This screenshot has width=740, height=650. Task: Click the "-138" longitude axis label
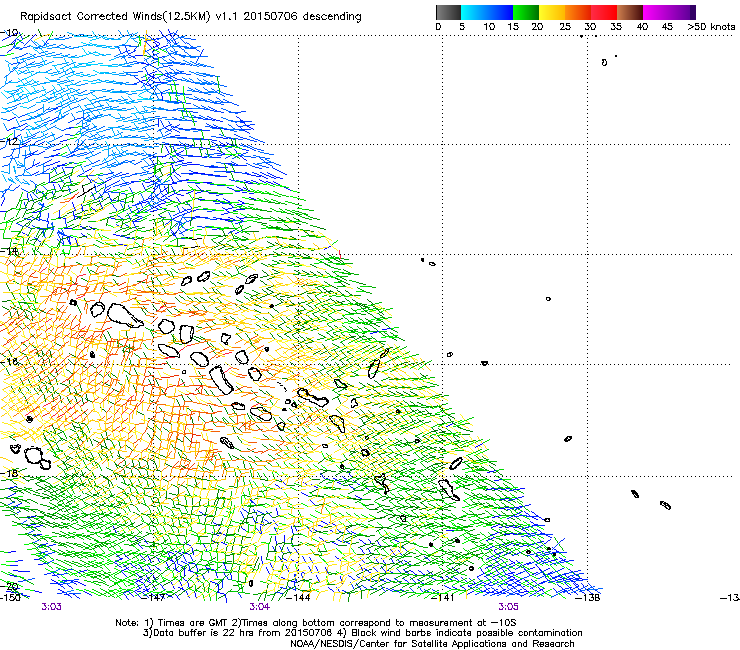pyautogui.click(x=588, y=598)
